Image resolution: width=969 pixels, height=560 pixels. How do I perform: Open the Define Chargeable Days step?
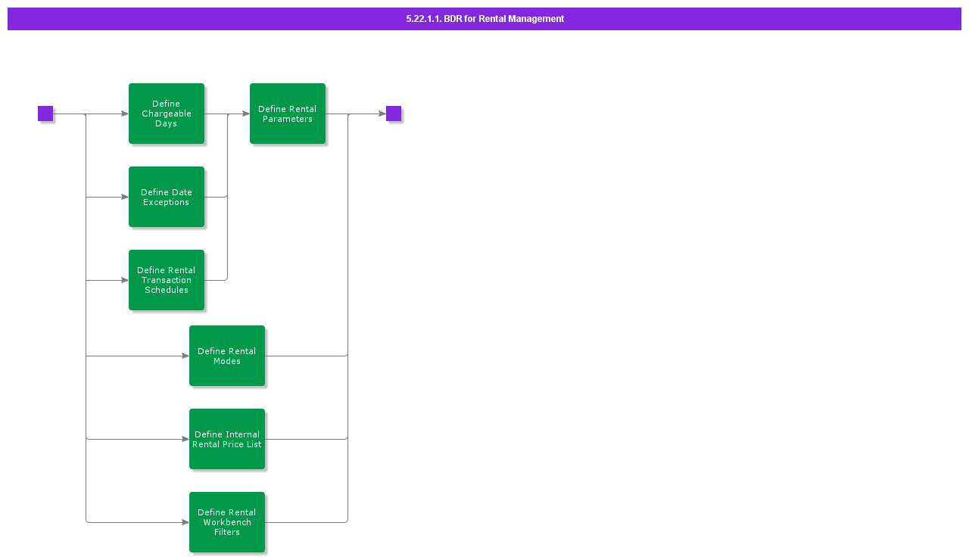pyautogui.click(x=167, y=114)
